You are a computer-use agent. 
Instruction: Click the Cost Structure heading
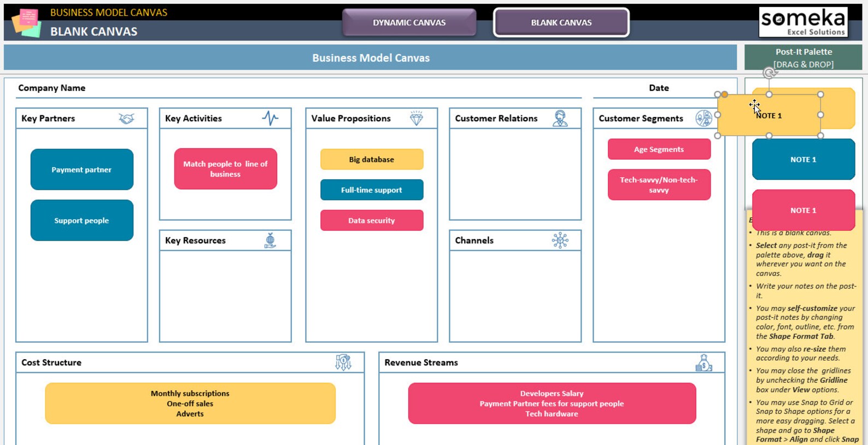pos(51,362)
